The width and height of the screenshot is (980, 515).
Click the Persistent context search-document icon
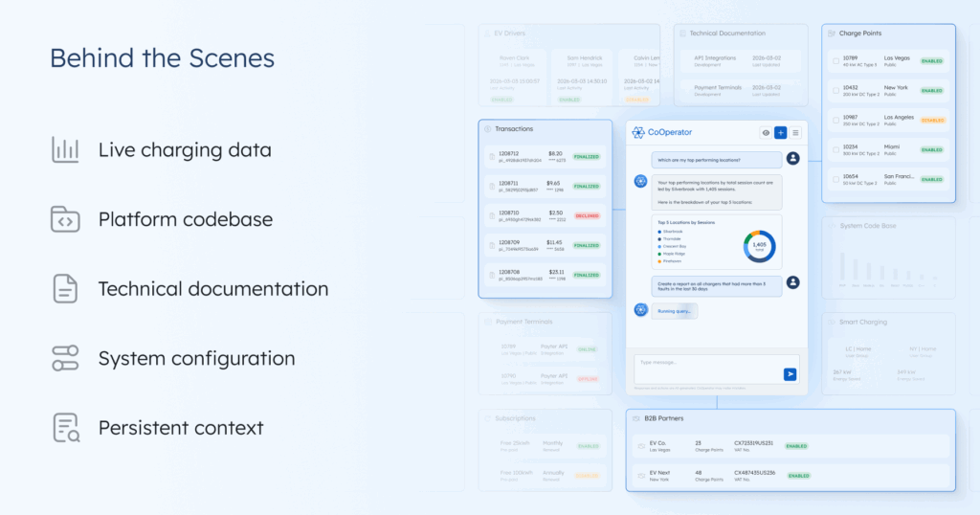pyautogui.click(x=66, y=428)
